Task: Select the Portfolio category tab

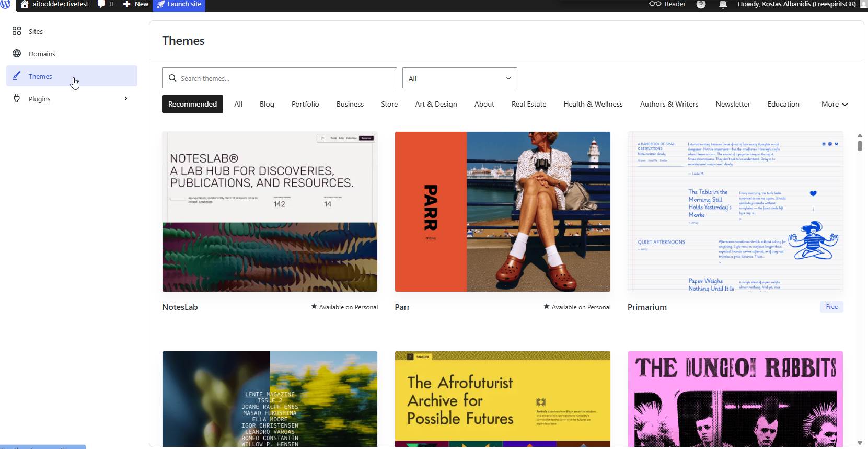Action: 305,104
